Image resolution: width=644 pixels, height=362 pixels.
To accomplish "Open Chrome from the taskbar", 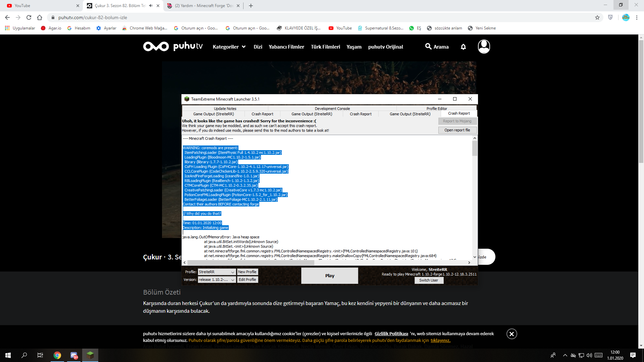I will (57, 355).
